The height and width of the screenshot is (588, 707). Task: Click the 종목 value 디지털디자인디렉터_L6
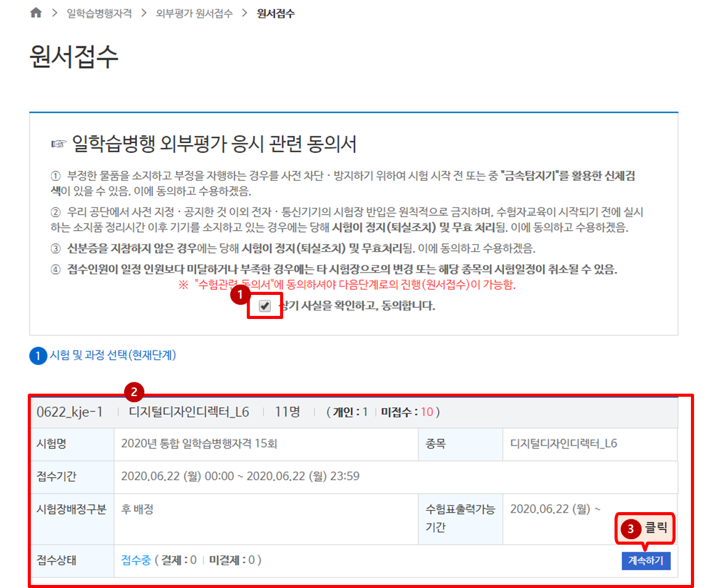(x=564, y=444)
